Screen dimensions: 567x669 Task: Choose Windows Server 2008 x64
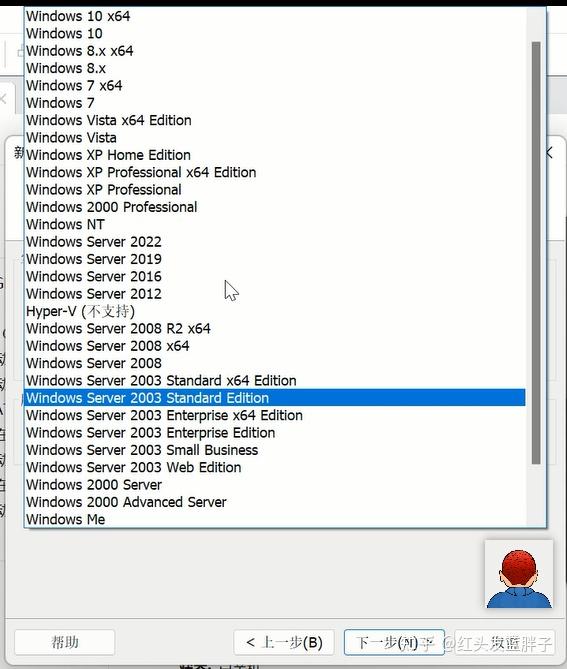275,346
